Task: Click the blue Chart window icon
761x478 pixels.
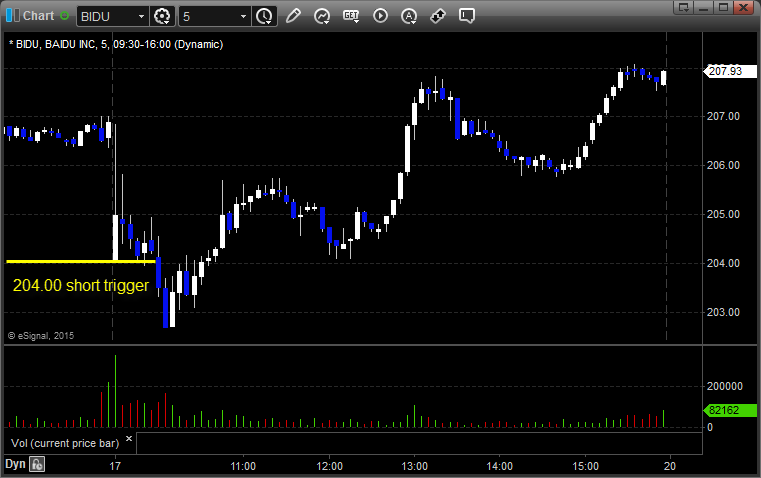Action: 13,16
